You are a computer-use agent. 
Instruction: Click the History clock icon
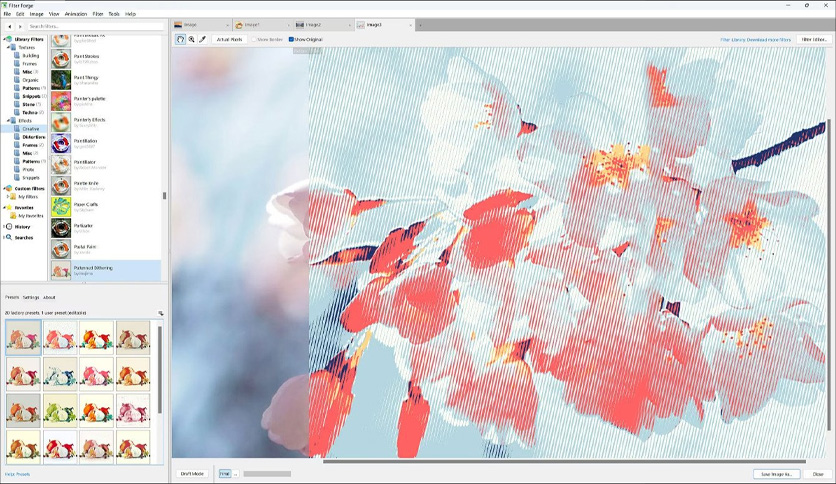pos(9,227)
